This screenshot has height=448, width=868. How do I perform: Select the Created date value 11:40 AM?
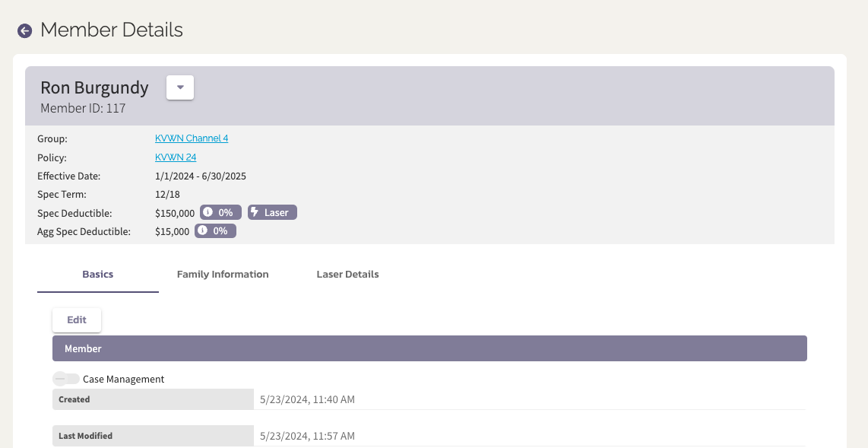pos(307,399)
